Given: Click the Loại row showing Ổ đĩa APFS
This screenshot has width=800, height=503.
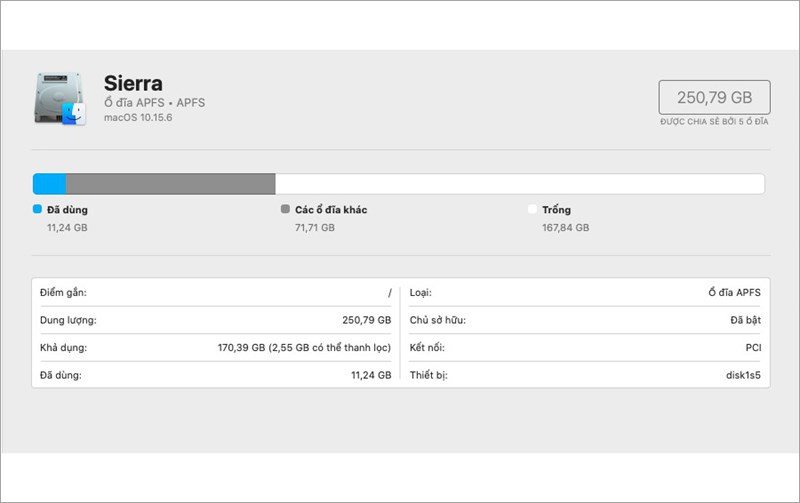Looking at the screenshot, I should (x=585, y=292).
